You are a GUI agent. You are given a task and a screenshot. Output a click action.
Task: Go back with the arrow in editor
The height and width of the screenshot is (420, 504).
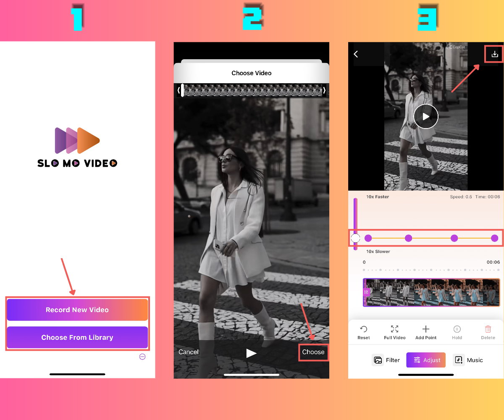coord(356,54)
